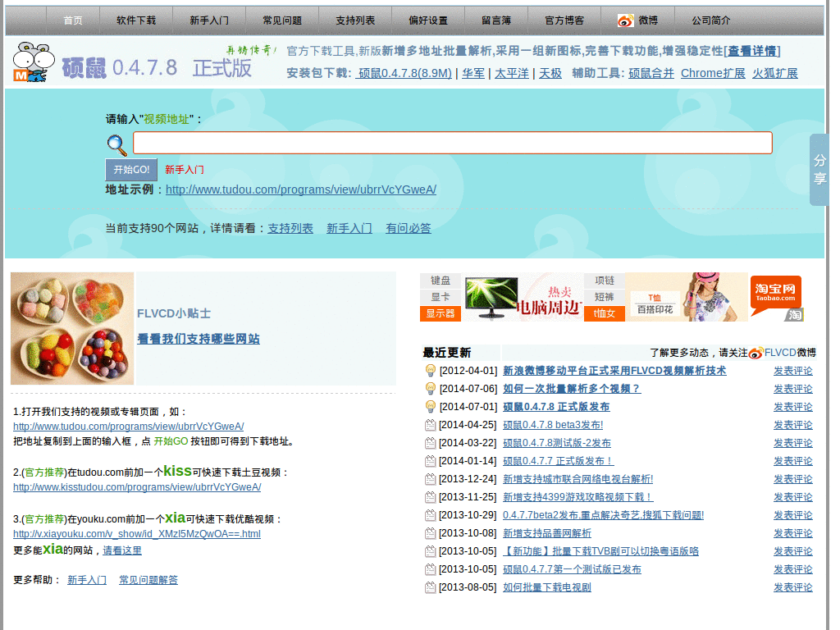Screen dimensions: 840x630
Task: Click the lightbulb icon for 2012-04-01 news
Action: coord(430,370)
